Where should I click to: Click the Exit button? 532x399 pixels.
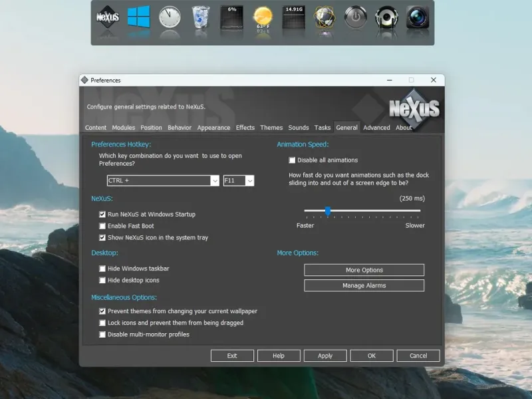232,356
